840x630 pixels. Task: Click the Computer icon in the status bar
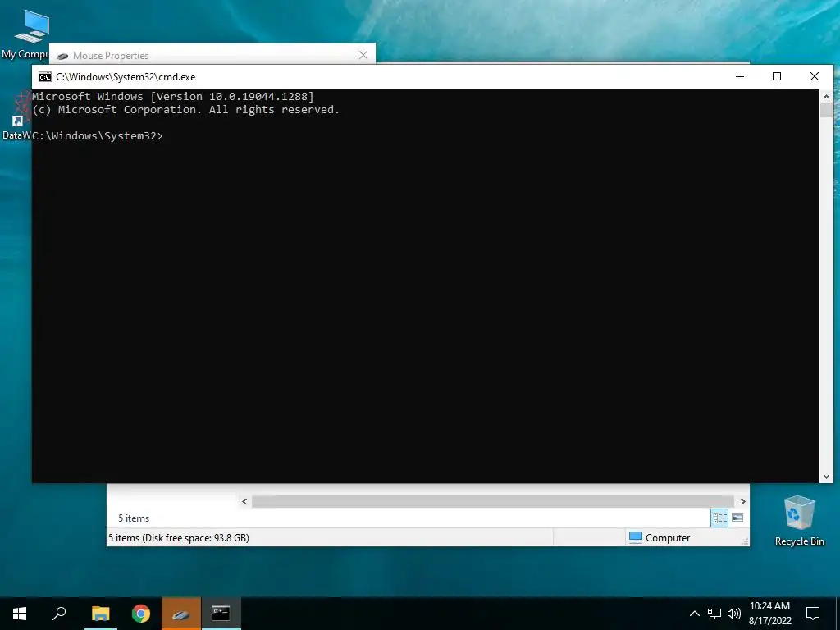(636, 537)
